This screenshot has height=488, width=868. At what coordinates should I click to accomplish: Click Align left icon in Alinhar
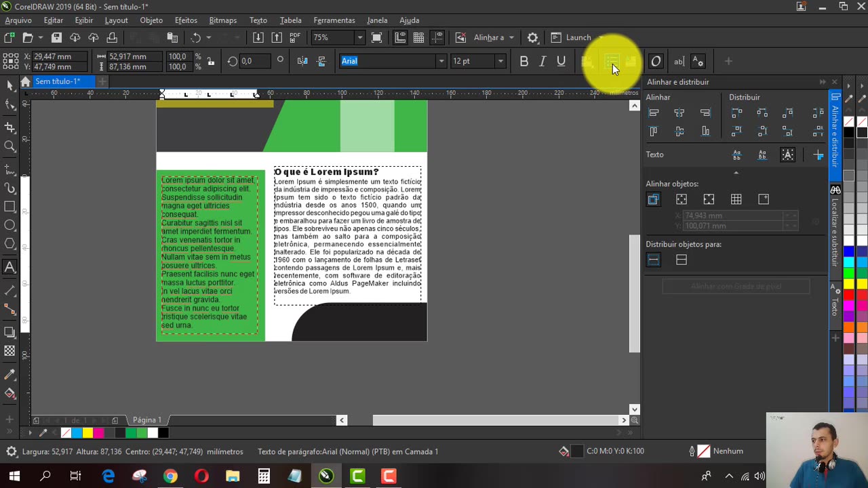654,113
